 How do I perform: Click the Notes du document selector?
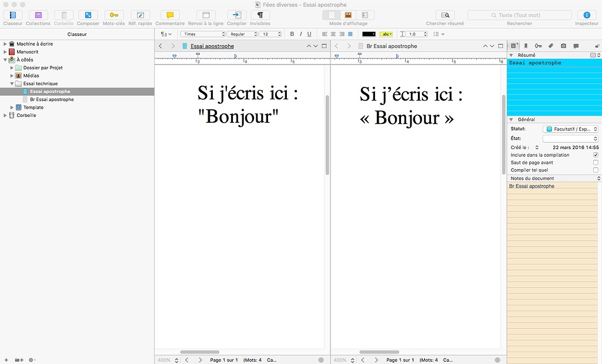pyautogui.click(x=554, y=178)
